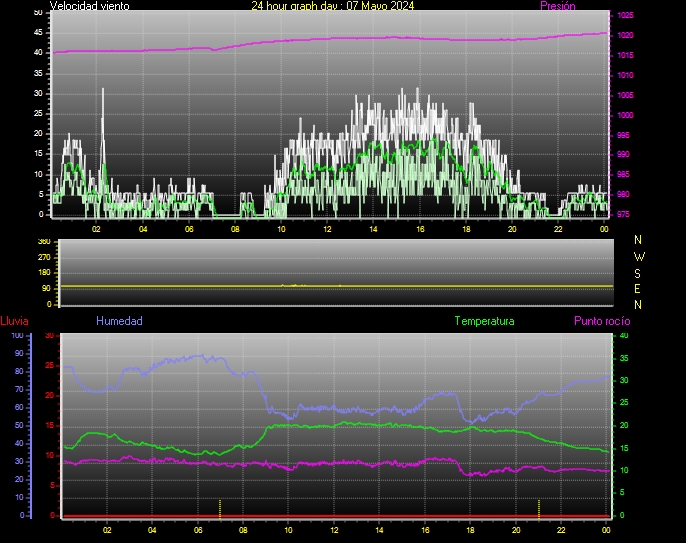686x543 pixels.
Task: Click humidity axis value 100
Action: click(x=18, y=336)
